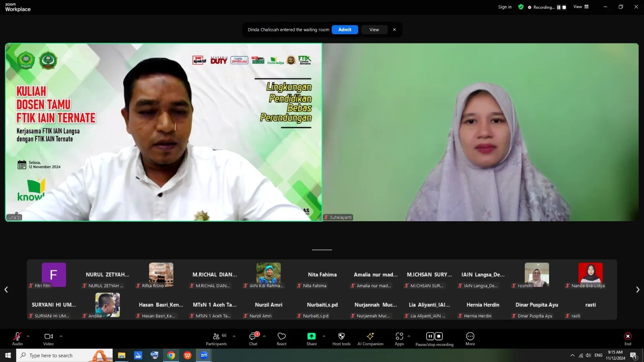Screen dimensions: 644x362
Task: Expand the audio options arrow
Action: pos(28,336)
